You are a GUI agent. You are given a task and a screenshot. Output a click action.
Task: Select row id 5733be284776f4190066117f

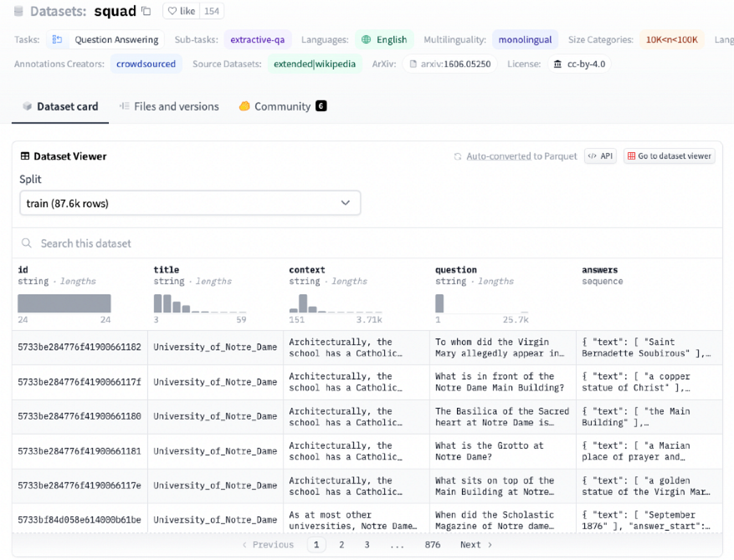[x=80, y=382]
